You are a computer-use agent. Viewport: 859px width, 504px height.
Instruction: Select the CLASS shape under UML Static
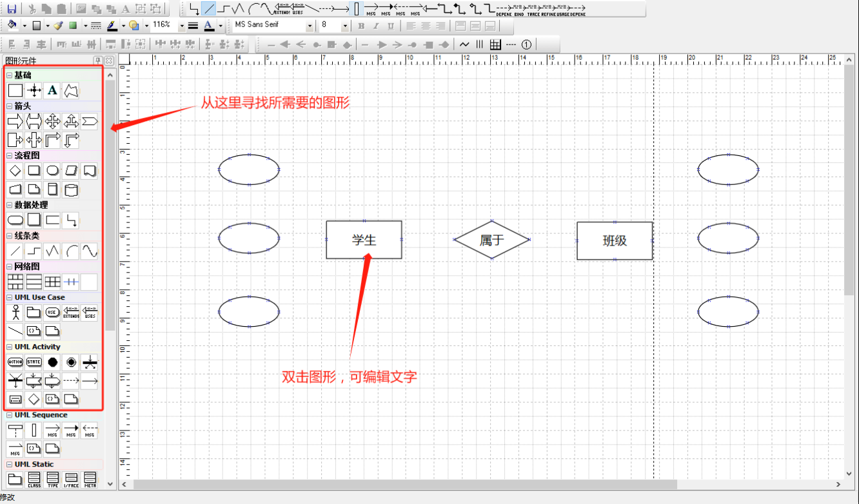coord(34,480)
